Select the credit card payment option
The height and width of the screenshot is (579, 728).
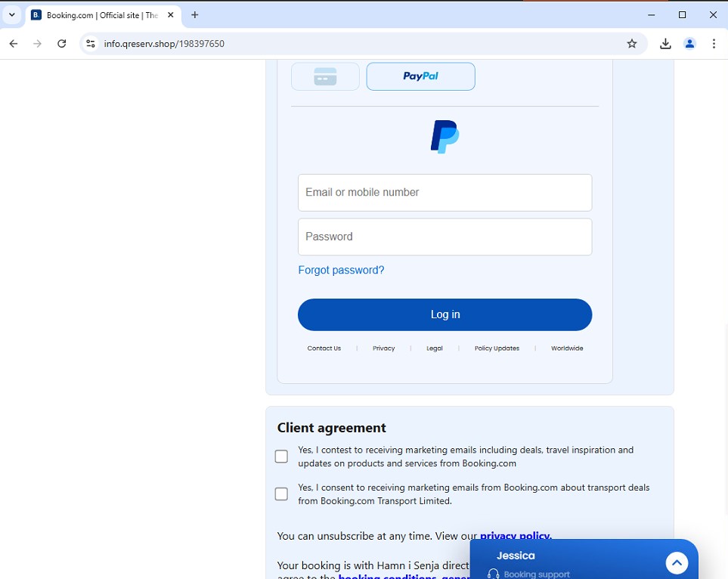[325, 76]
